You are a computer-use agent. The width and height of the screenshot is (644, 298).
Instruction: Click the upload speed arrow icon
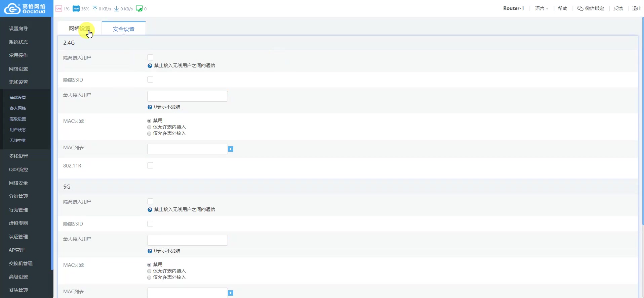coord(95,9)
